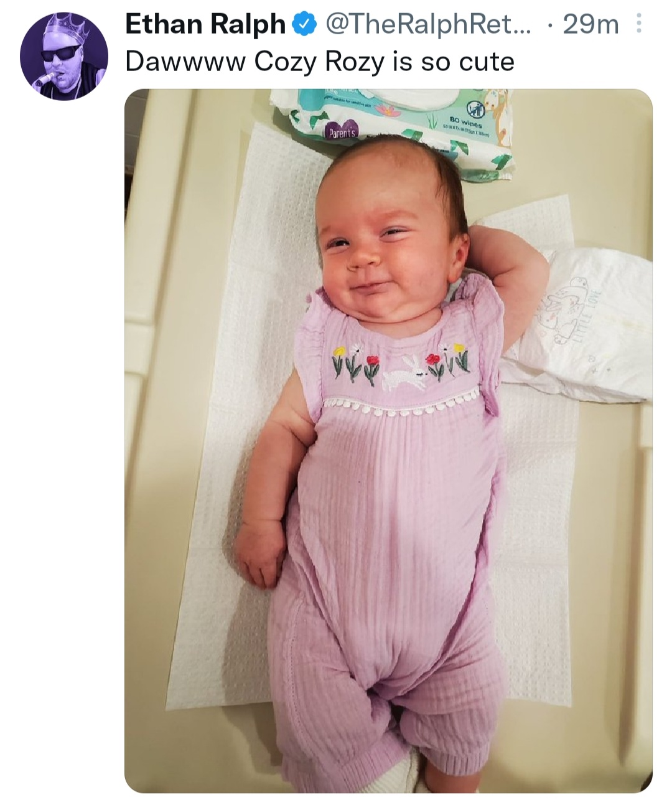The image size is (672, 805).
Task: Open the tweet's 29m timestamp
Action: click(x=590, y=26)
